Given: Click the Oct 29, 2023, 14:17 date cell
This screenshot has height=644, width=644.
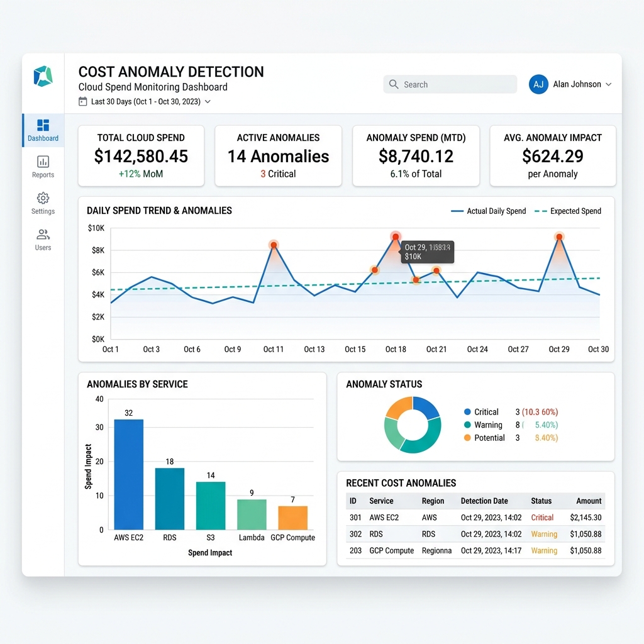Looking at the screenshot, I should coord(491,550).
